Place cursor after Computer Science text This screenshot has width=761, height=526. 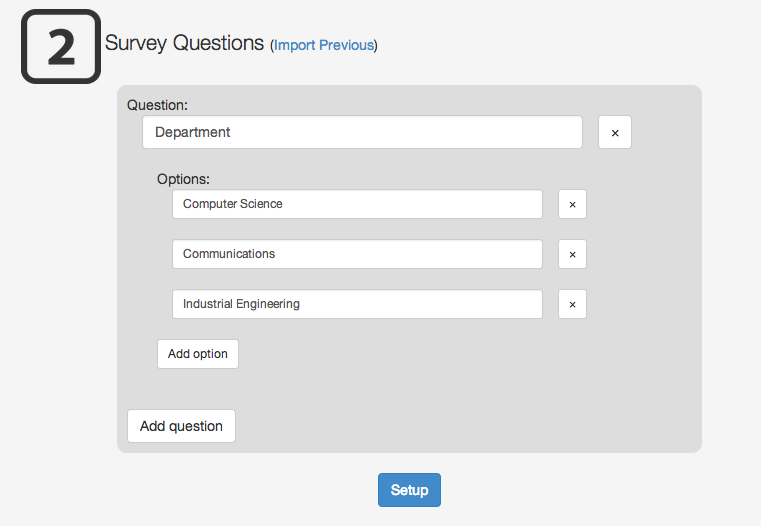[x=285, y=204]
